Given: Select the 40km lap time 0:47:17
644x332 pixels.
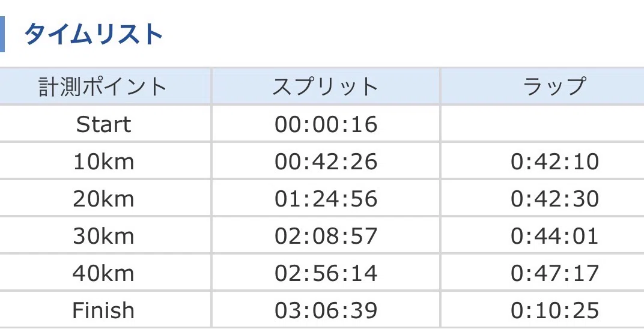Looking at the screenshot, I should [554, 273].
